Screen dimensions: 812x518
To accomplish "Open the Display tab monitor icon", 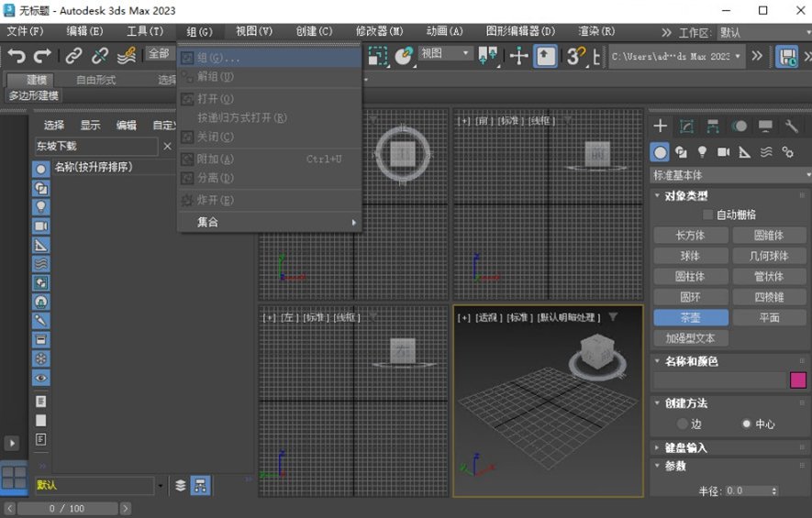I will [765, 126].
